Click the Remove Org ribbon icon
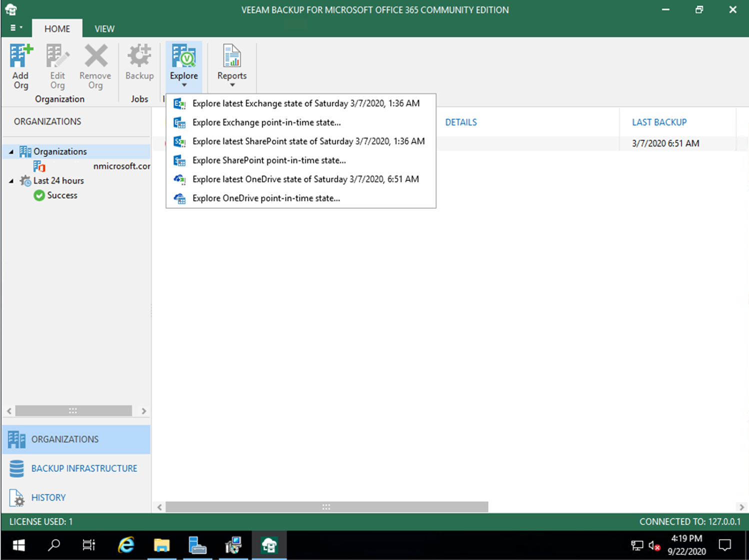Screen dimensions: 749x560 (95, 55)
